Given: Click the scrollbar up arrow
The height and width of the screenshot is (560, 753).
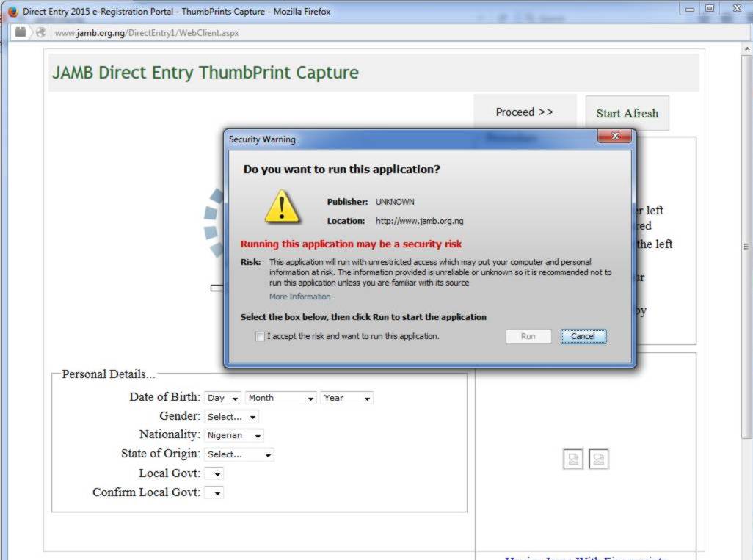Looking at the screenshot, I should coord(746,48).
